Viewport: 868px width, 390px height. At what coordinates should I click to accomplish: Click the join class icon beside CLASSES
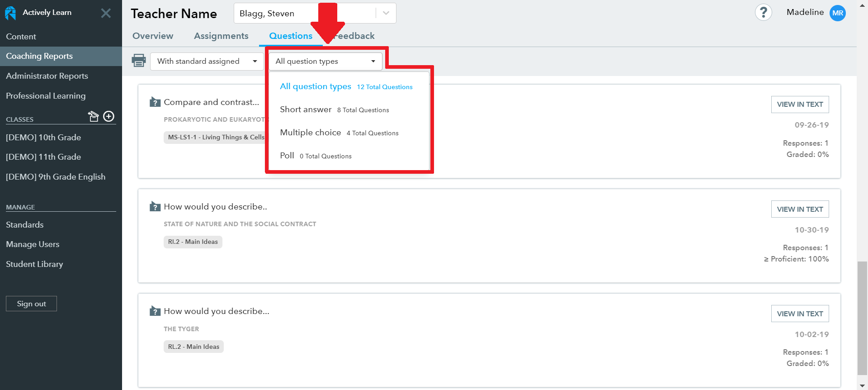pyautogui.click(x=93, y=116)
